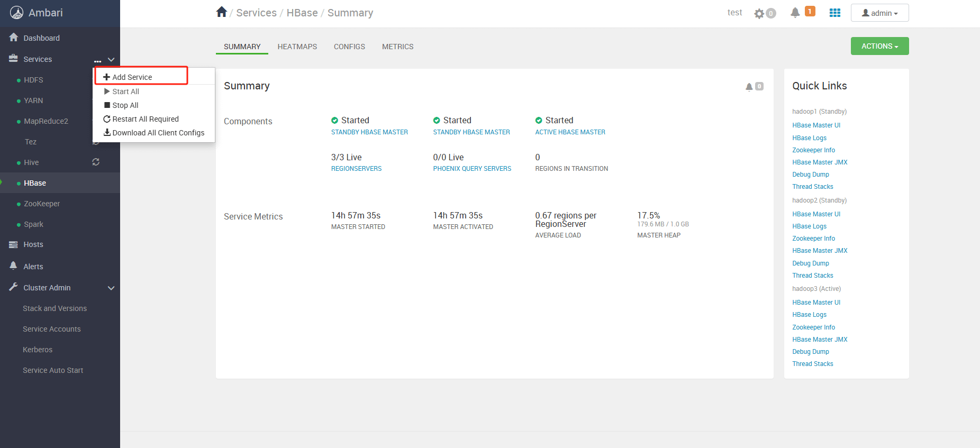980x448 pixels.
Task: Open Service Accounts page
Action: pyautogui.click(x=52, y=329)
